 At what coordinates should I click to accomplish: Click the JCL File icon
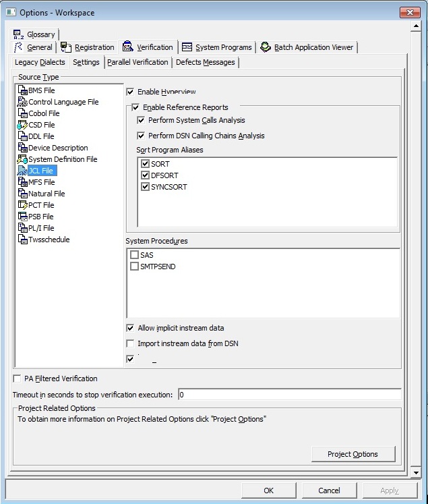22,171
